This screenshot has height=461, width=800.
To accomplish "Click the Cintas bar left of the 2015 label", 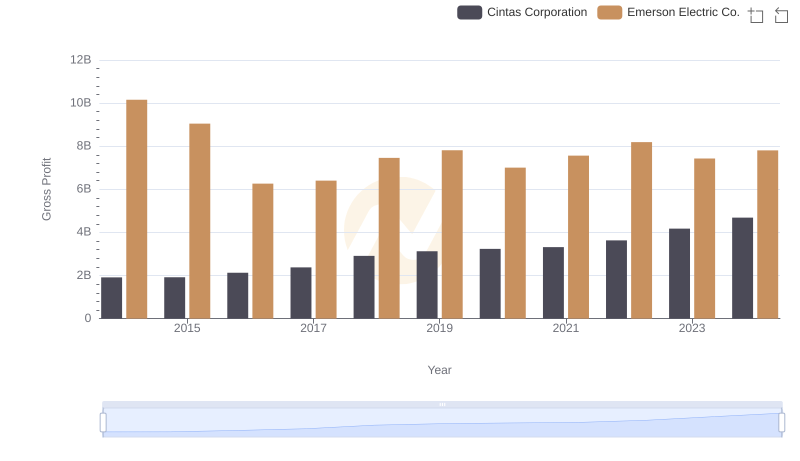I will coord(174,298).
